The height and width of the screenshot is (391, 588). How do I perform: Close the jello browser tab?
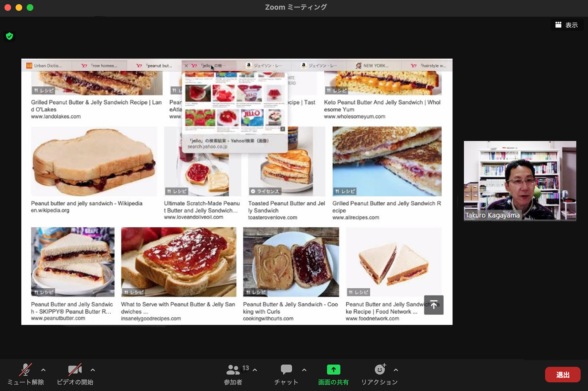click(x=186, y=66)
